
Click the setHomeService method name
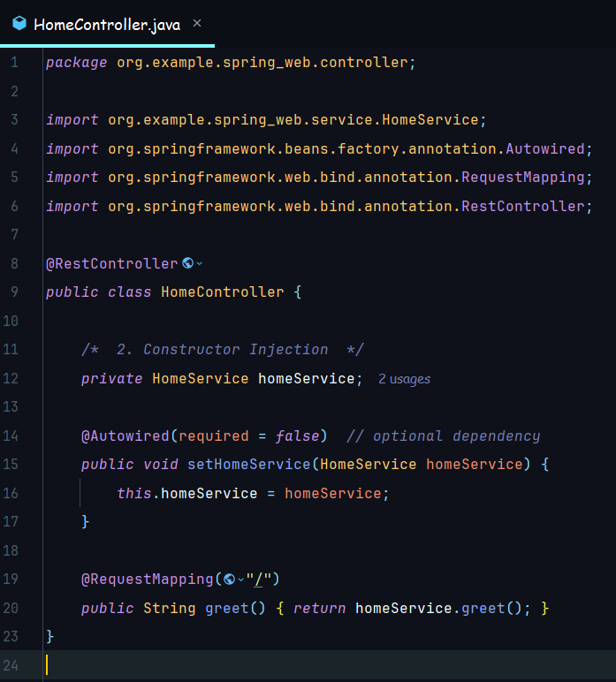coord(249,464)
